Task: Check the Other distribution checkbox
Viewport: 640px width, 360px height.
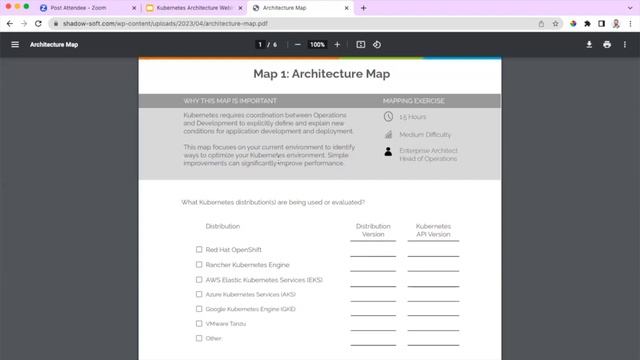Action: click(199, 338)
